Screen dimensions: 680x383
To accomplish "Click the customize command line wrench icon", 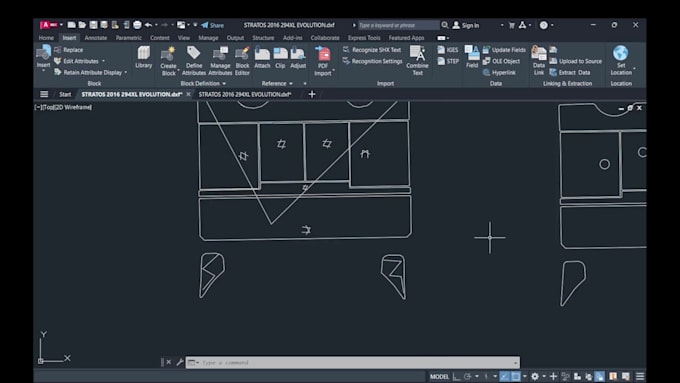I will [180, 362].
